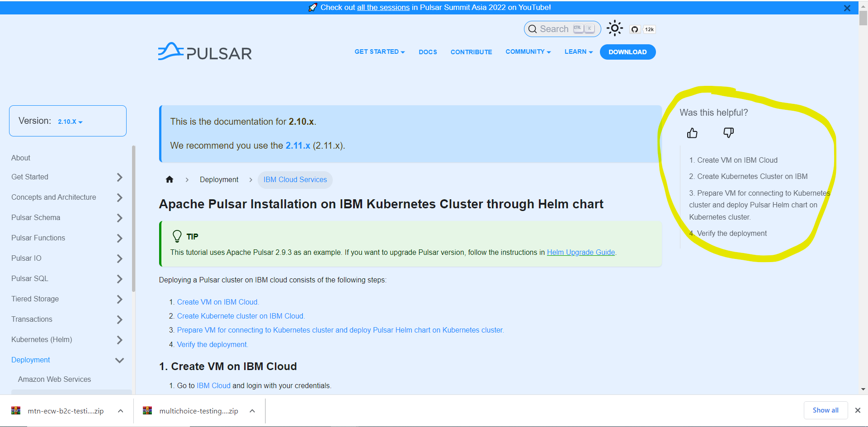This screenshot has height=427, width=868.
Task: Click the search magnifier box
Action: tap(562, 29)
